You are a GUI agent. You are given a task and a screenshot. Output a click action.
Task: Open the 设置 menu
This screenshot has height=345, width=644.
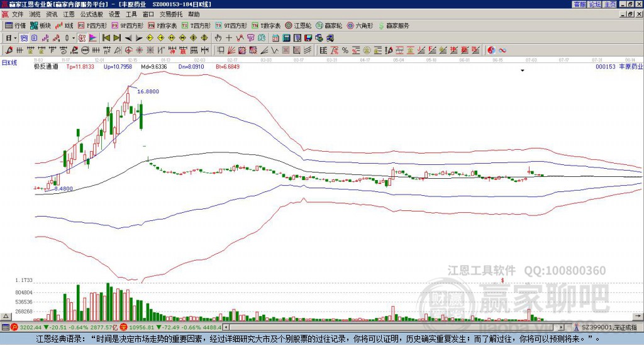114,14
